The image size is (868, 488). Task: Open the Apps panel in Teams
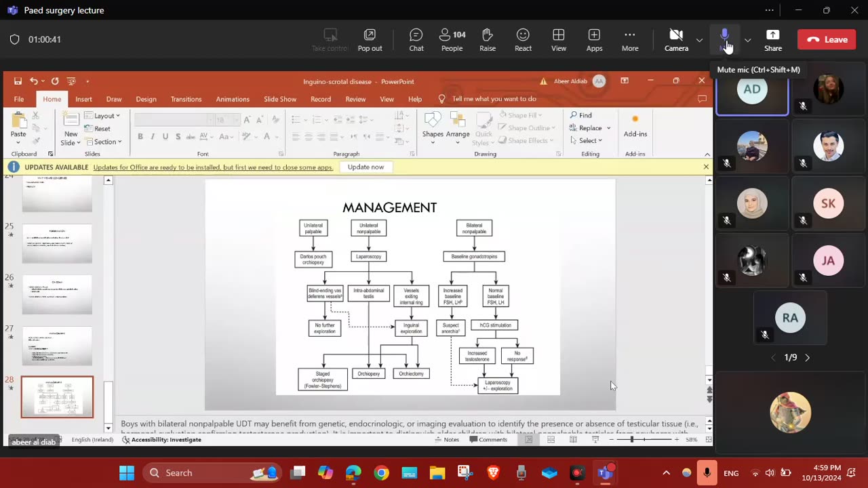pos(594,40)
